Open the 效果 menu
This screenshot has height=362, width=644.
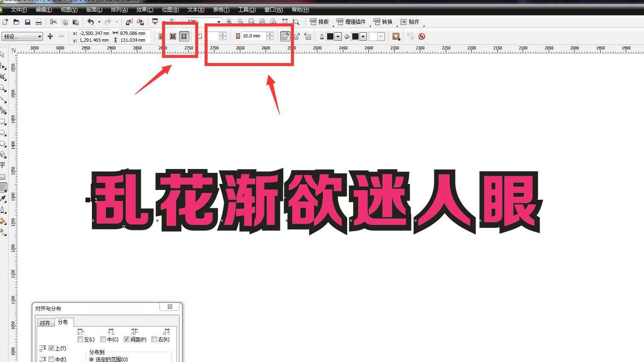click(x=145, y=9)
